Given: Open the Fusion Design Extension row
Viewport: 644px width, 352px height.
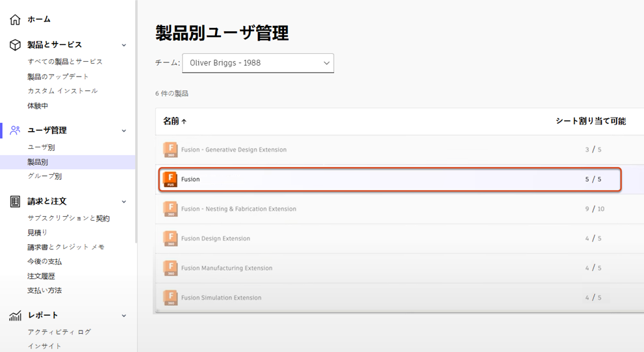Looking at the screenshot, I should 399,238.
